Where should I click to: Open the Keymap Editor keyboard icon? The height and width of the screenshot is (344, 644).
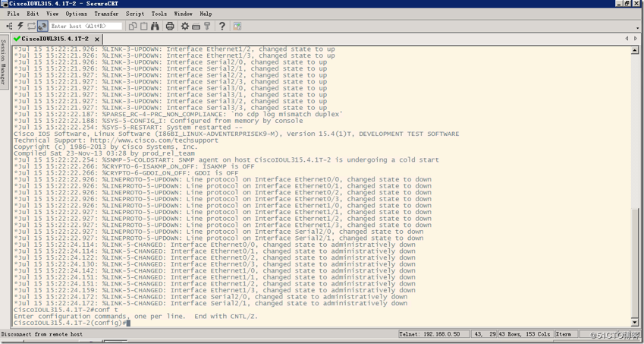click(196, 27)
